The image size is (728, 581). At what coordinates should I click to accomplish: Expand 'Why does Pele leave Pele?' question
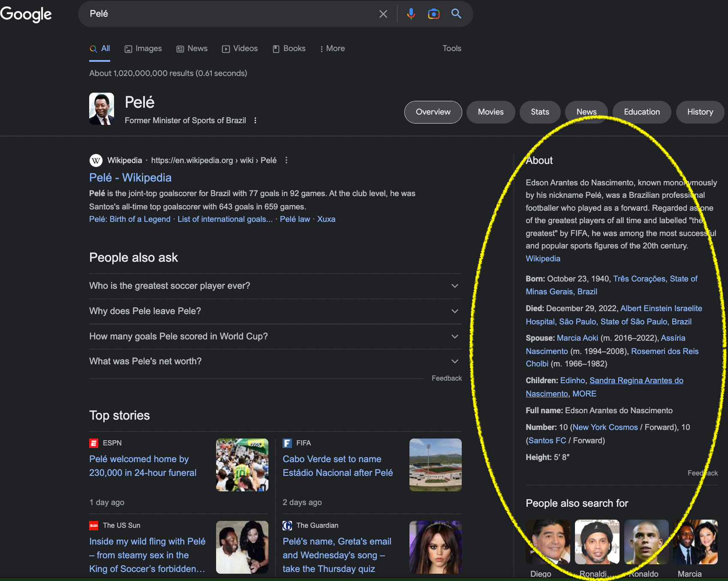[275, 311]
